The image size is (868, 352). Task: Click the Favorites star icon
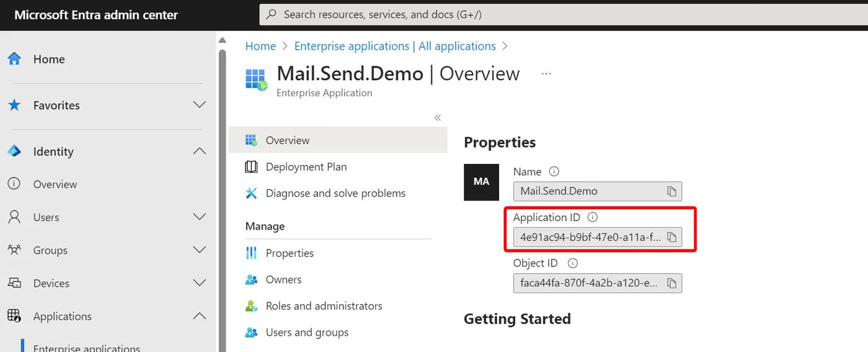14,105
